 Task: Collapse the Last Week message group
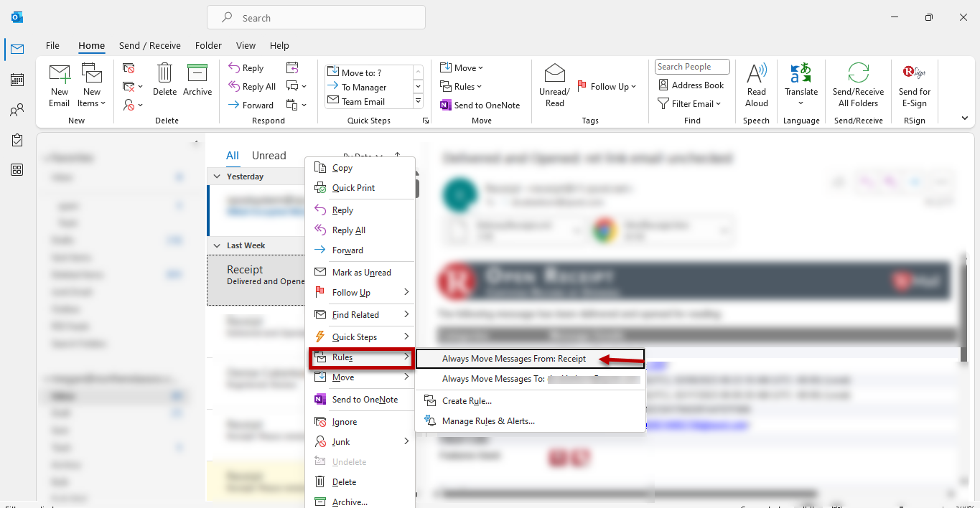coord(217,245)
